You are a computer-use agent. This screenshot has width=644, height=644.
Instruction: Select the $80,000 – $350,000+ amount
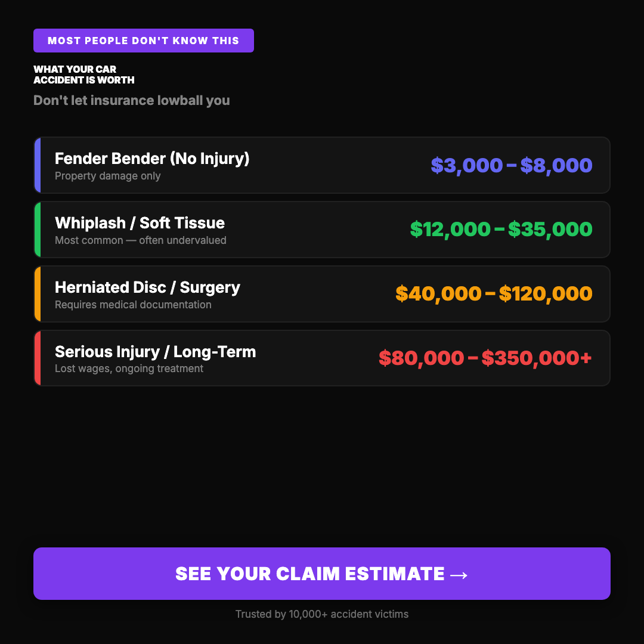(x=485, y=358)
